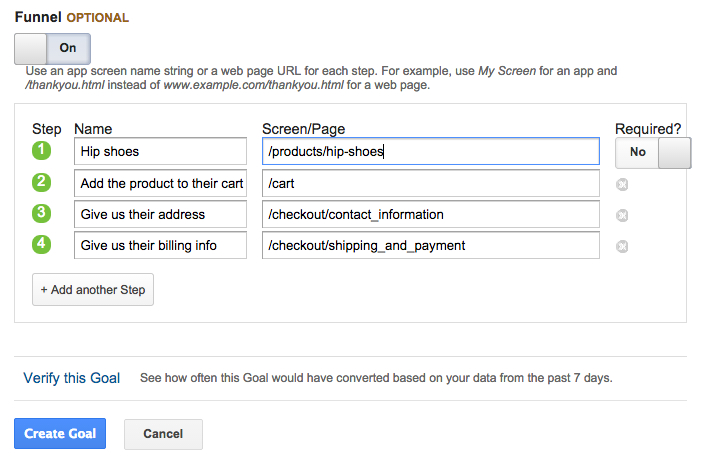Image resolution: width=726 pixels, height=457 pixels.
Task: Click the /checkout/shipping_and_payment page field
Action: pyautogui.click(x=430, y=245)
